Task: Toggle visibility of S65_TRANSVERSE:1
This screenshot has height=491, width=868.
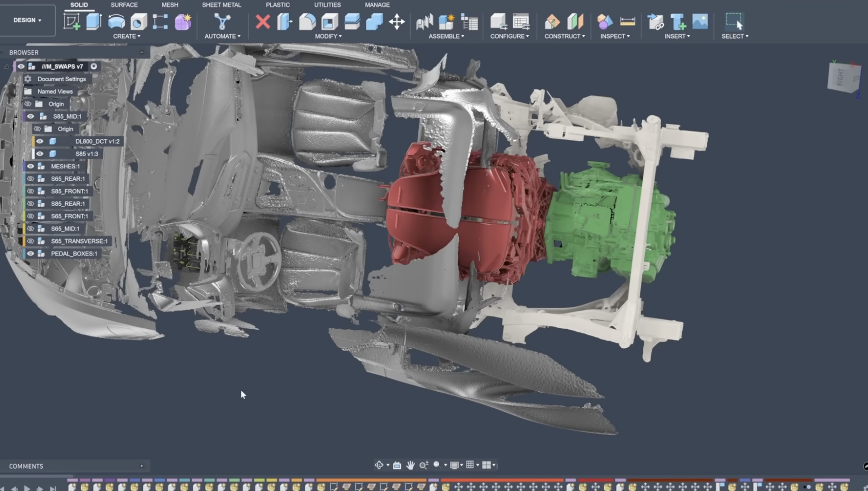Action: tap(31, 241)
